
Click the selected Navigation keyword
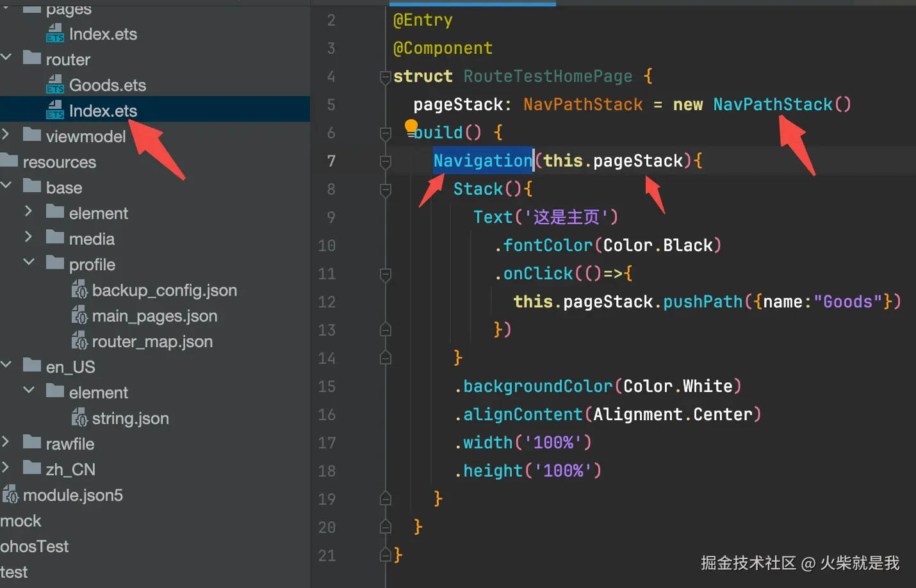pyautogui.click(x=483, y=161)
